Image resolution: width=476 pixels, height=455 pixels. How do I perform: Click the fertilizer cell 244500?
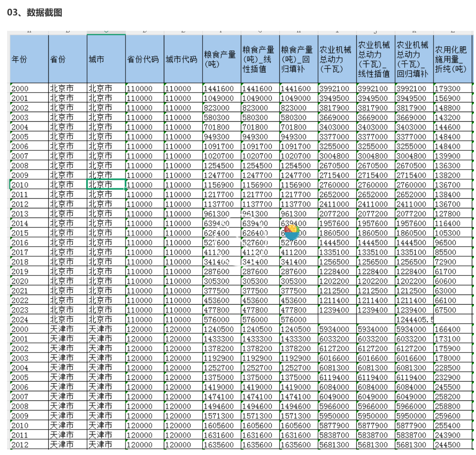(x=453, y=445)
